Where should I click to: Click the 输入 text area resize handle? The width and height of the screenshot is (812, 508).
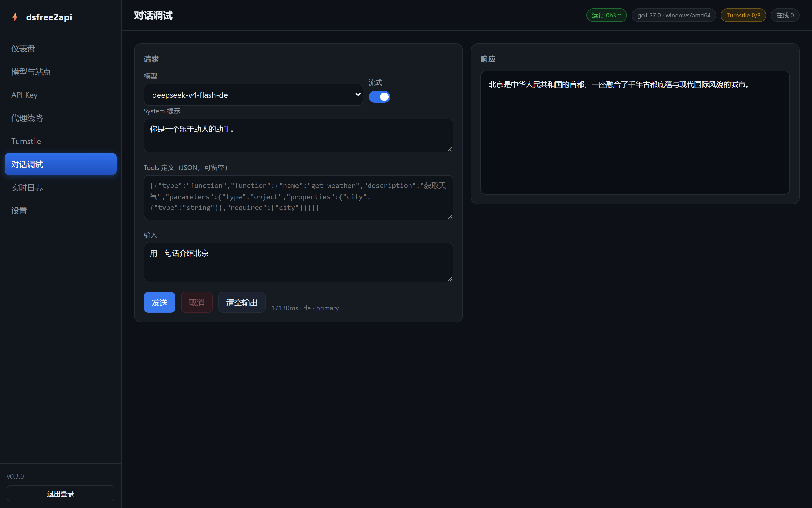[450, 279]
